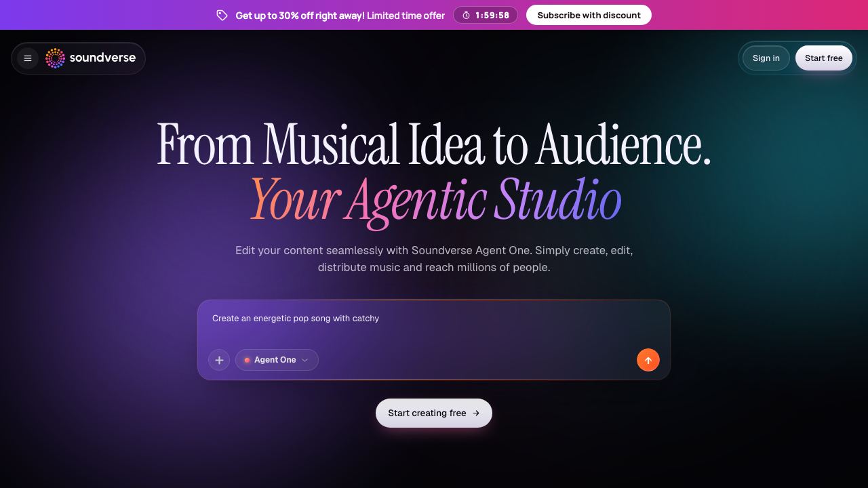Open the hamburger menu icon
868x488 pixels.
click(x=28, y=58)
